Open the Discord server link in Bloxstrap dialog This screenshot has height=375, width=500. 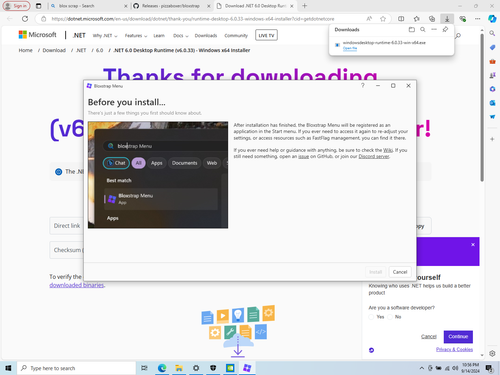pos(374,156)
